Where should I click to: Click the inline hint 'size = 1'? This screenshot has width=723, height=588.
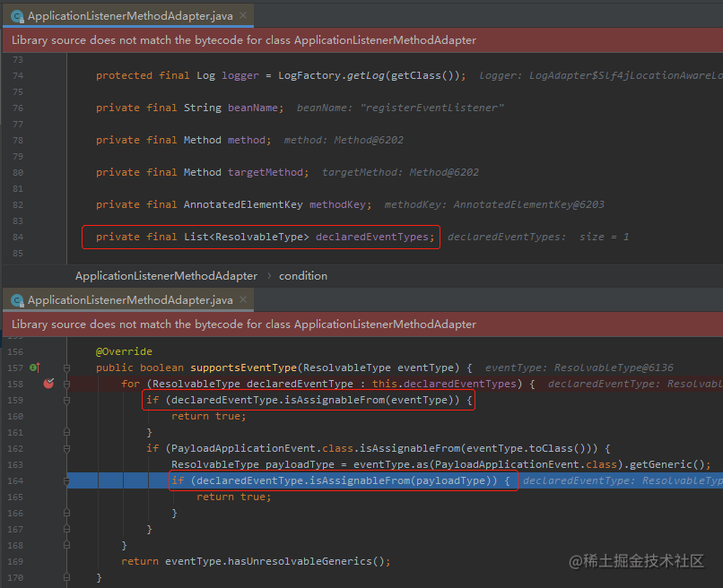[604, 237]
